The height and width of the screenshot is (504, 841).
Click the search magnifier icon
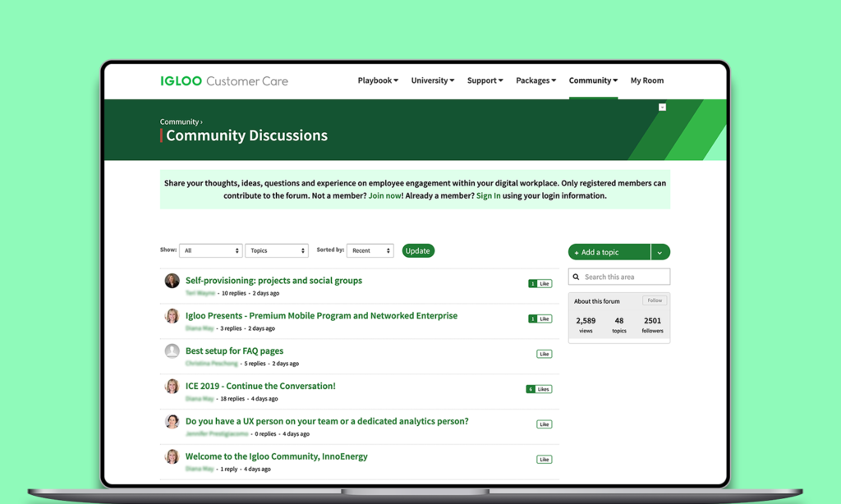click(575, 276)
